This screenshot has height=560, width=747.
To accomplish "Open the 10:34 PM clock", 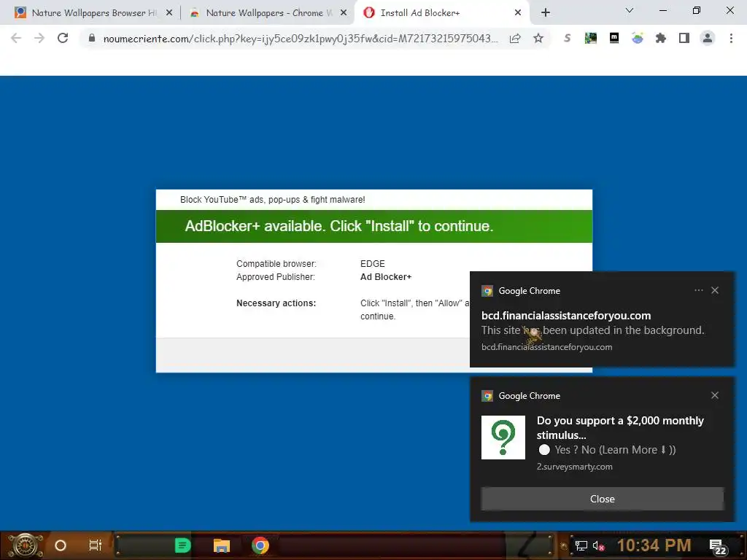I will (x=654, y=545).
